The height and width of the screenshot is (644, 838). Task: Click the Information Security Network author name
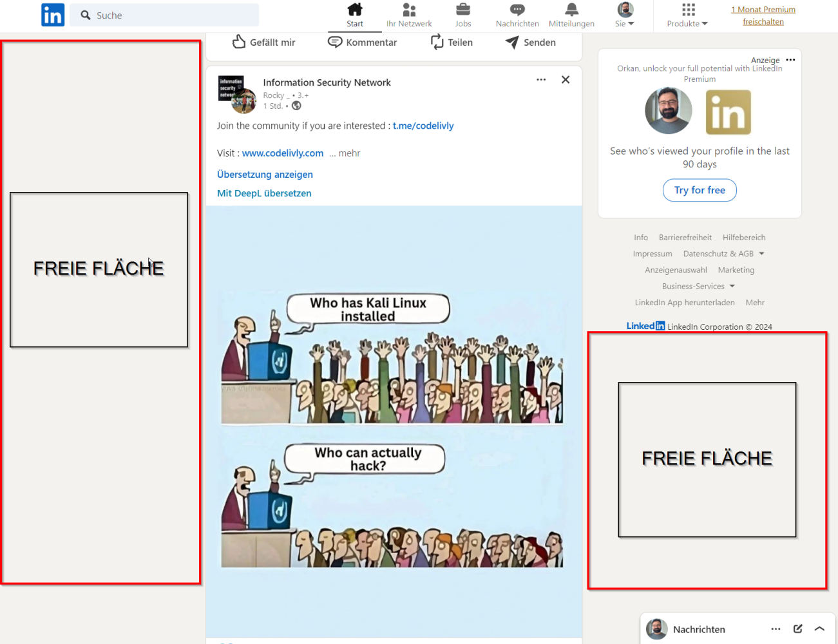327,82
